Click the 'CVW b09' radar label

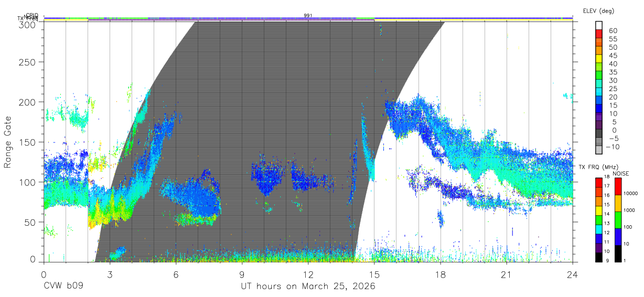click(63, 287)
